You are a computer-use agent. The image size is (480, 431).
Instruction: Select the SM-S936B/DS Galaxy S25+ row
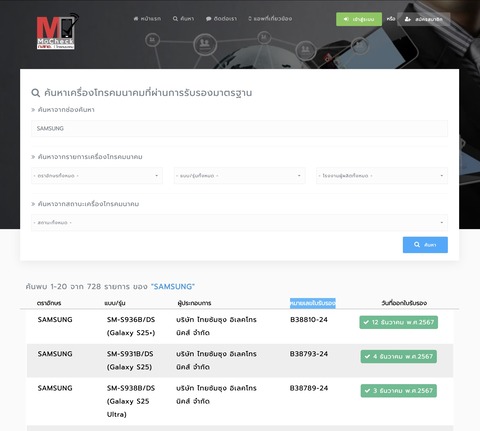tap(240, 326)
